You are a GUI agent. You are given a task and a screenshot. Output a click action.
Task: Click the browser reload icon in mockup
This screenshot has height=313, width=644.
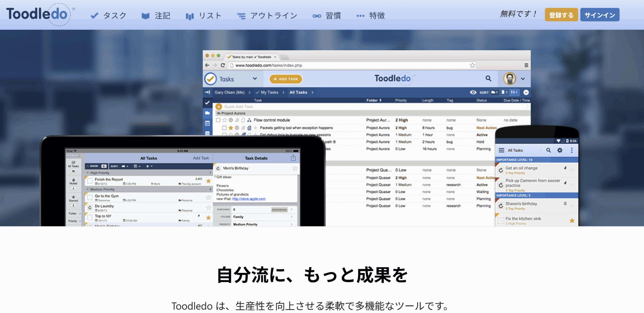(x=223, y=65)
